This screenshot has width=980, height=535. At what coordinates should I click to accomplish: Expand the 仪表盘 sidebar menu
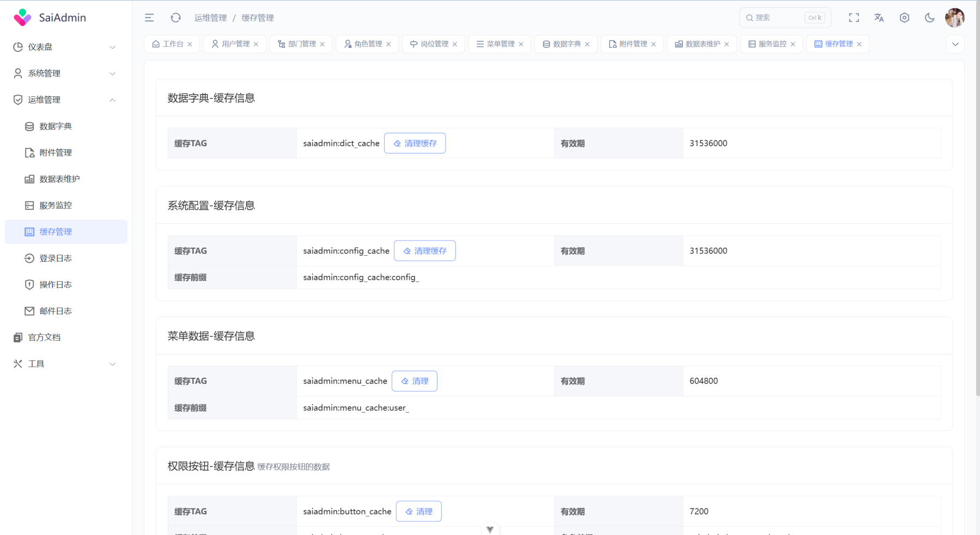click(64, 47)
